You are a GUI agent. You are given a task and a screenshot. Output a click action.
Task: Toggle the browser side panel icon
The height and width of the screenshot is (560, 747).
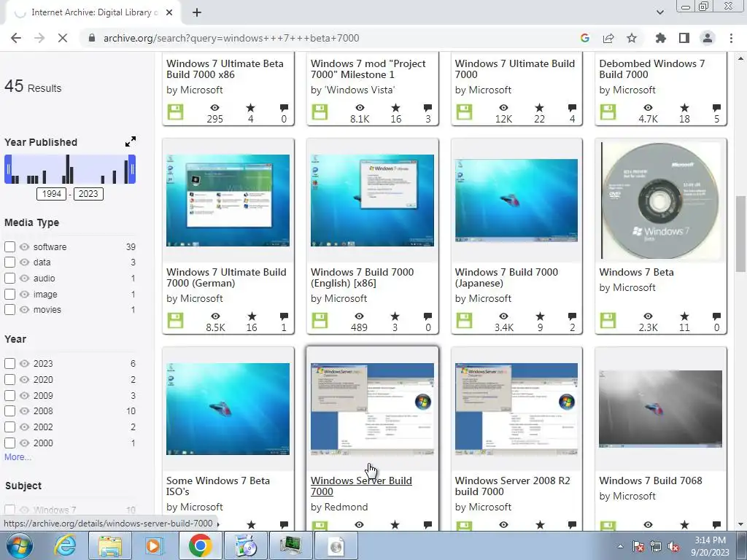tap(684, 38)
